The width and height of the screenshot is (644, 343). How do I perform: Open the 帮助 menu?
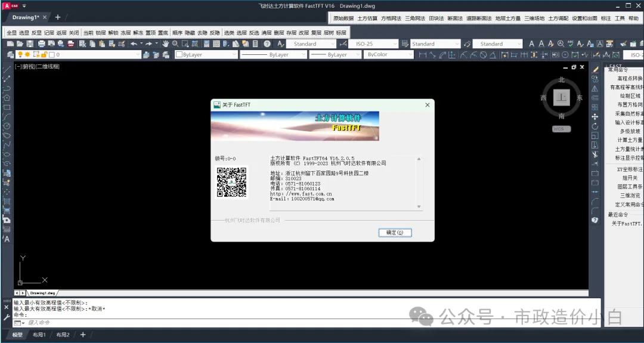(x=634, y=18)
